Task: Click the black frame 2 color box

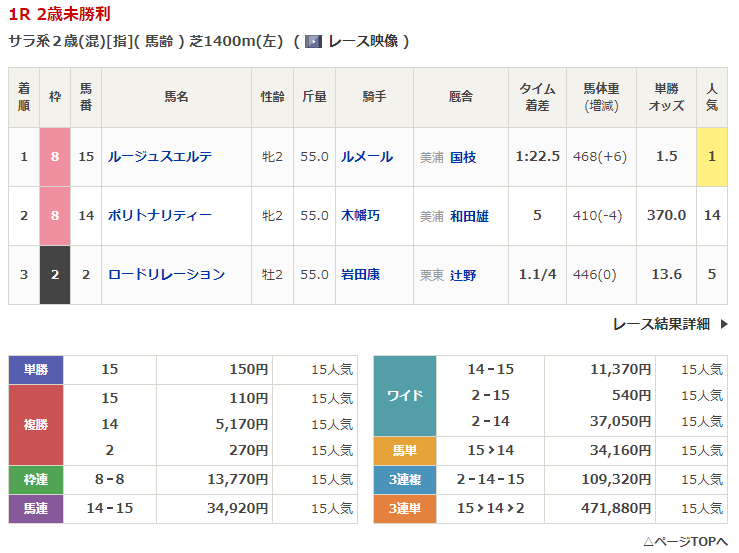Action: pos(55,274)
